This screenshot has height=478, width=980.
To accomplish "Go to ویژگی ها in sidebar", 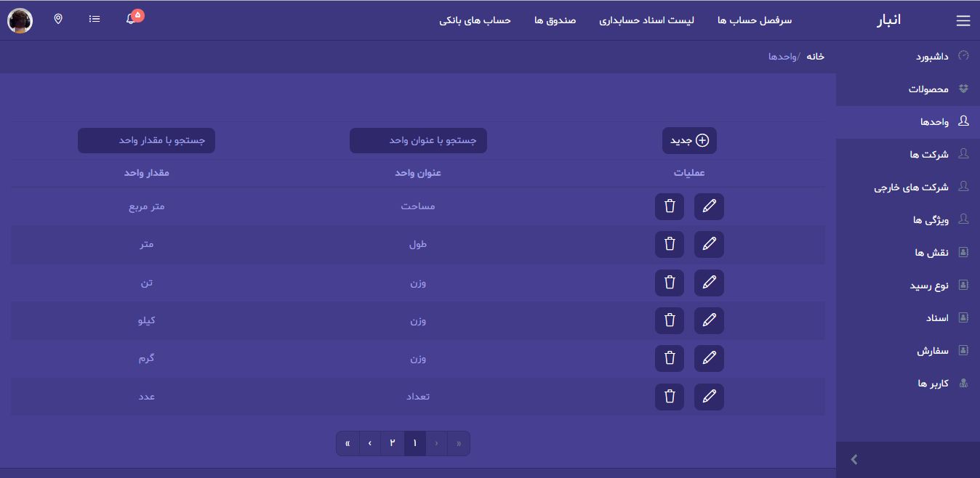I will pos(931,219).
